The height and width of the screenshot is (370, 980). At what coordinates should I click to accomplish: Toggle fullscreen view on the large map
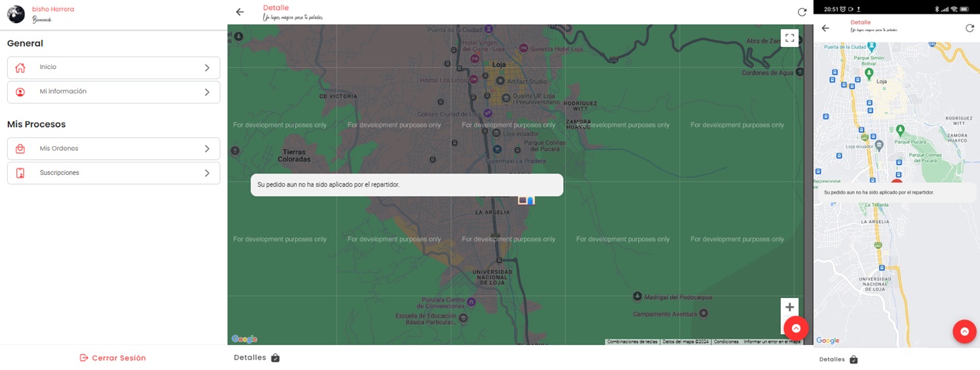[x=789, y=38]
